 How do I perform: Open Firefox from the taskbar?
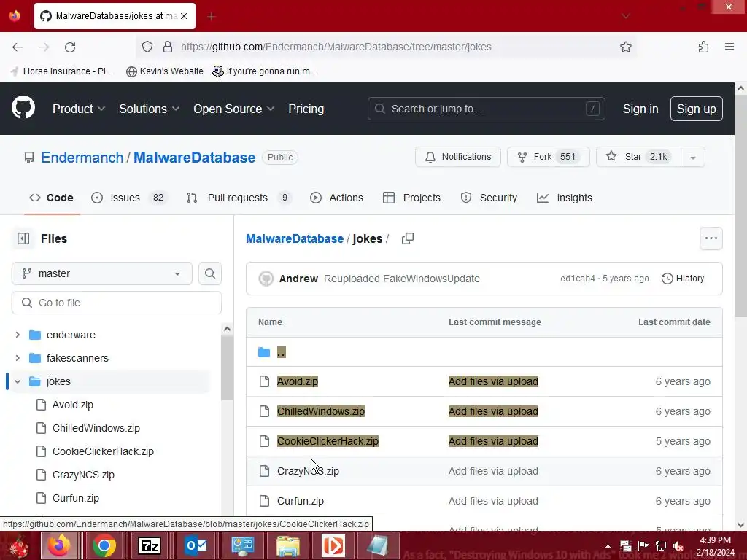[59, 545]
